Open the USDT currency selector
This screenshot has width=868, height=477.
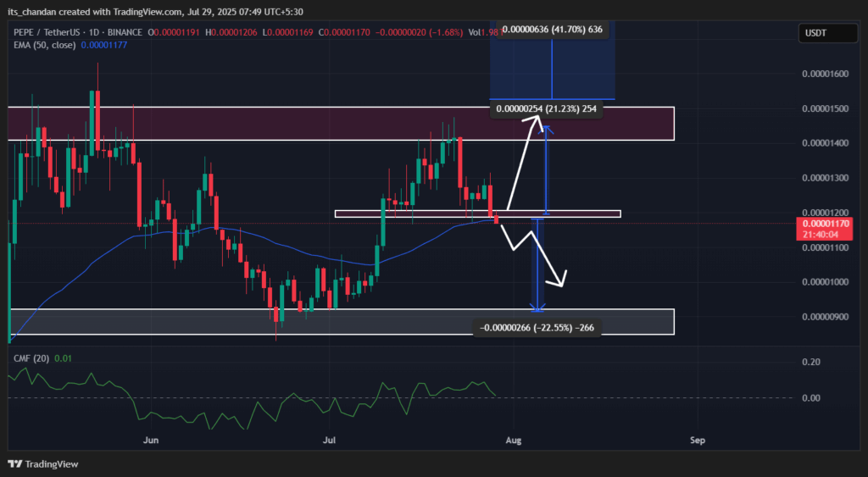828,33
